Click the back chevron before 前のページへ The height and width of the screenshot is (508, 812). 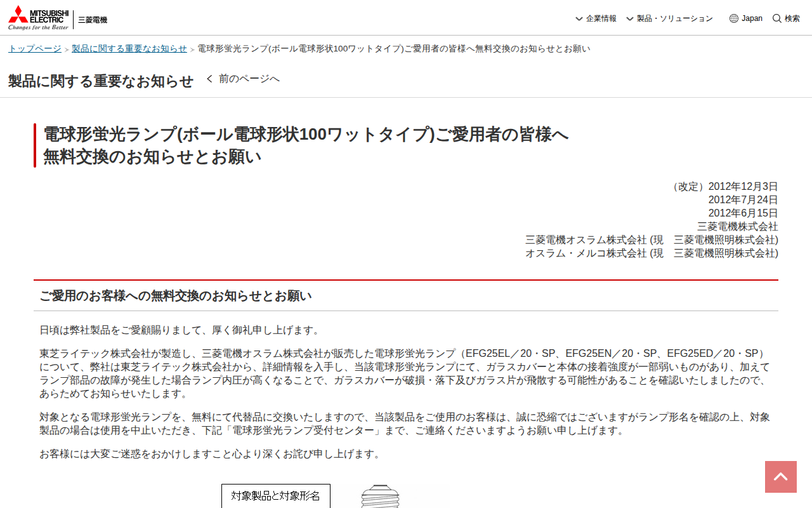click(209, 79)
